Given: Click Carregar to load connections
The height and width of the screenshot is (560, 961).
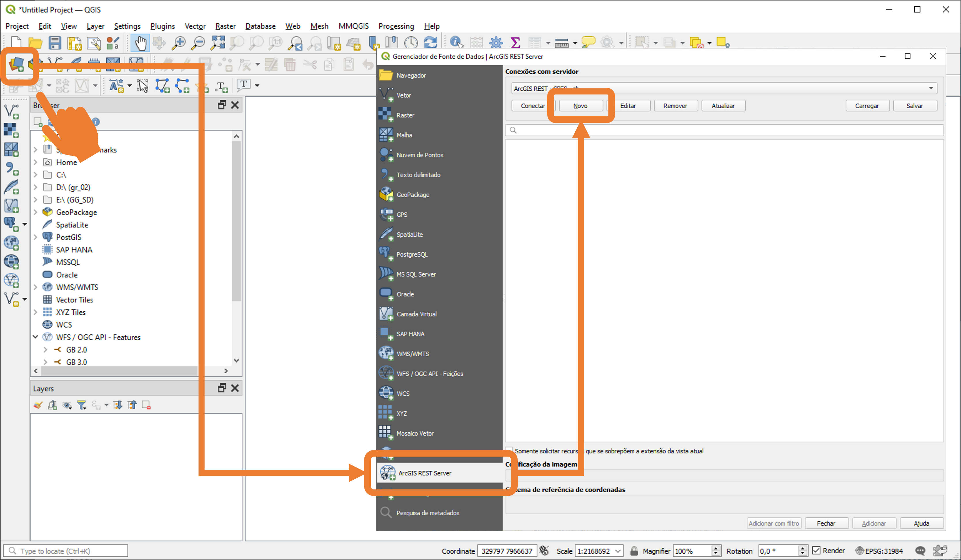Looking at the screenshot, I should 867,106.
